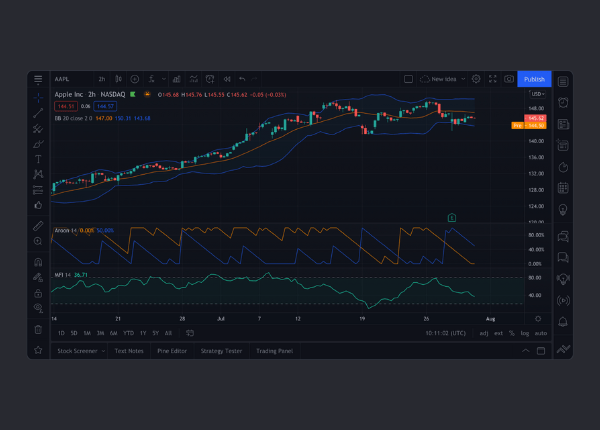Open chart settings gear icon
Screen dimensions: 600x430
[476, 79]
